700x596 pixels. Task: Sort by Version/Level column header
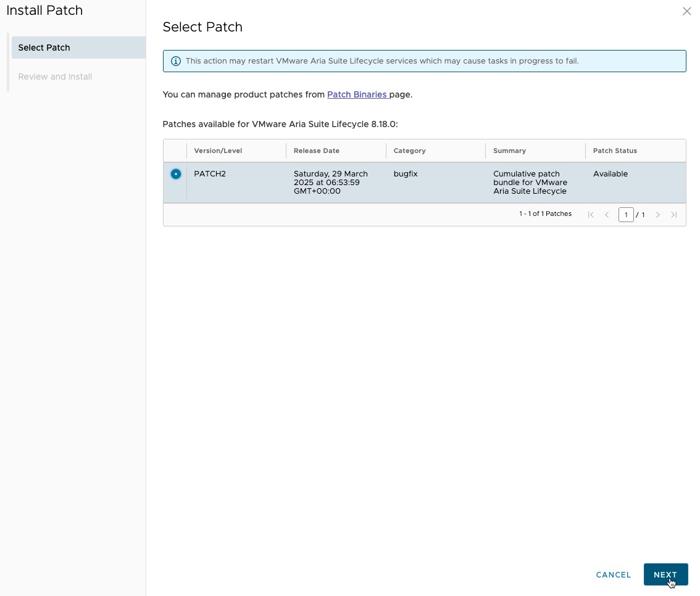[x=218, y=151]
